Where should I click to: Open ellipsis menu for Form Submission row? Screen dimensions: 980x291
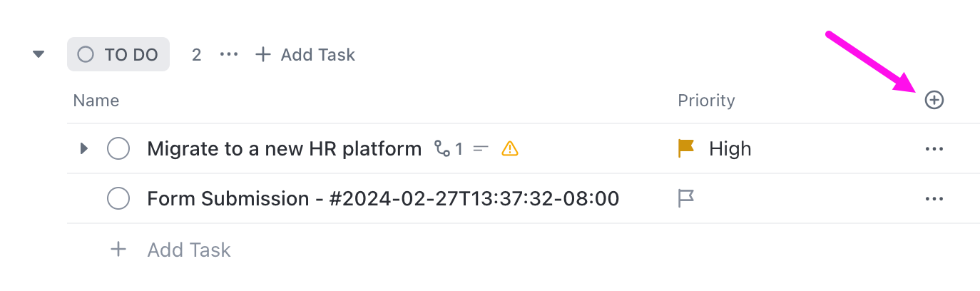[x=934, y=199]
